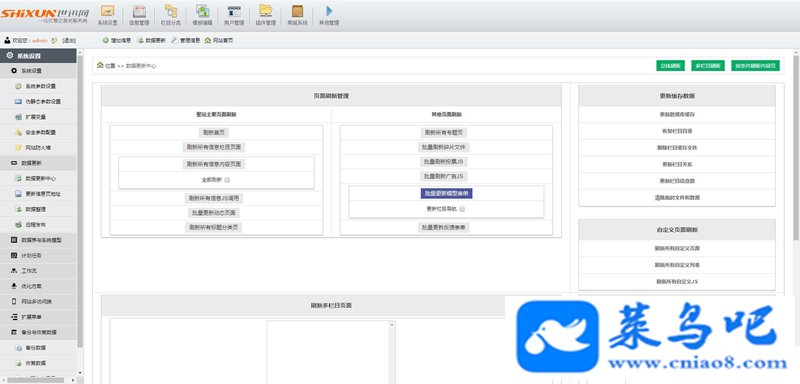The image size is (800, 384).
Task: Open the 商城系统 box icon
Action: pos(297,11)
